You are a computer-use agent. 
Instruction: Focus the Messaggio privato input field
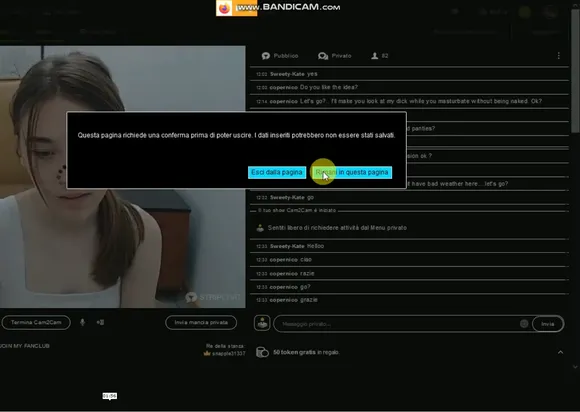click(398, 324)
